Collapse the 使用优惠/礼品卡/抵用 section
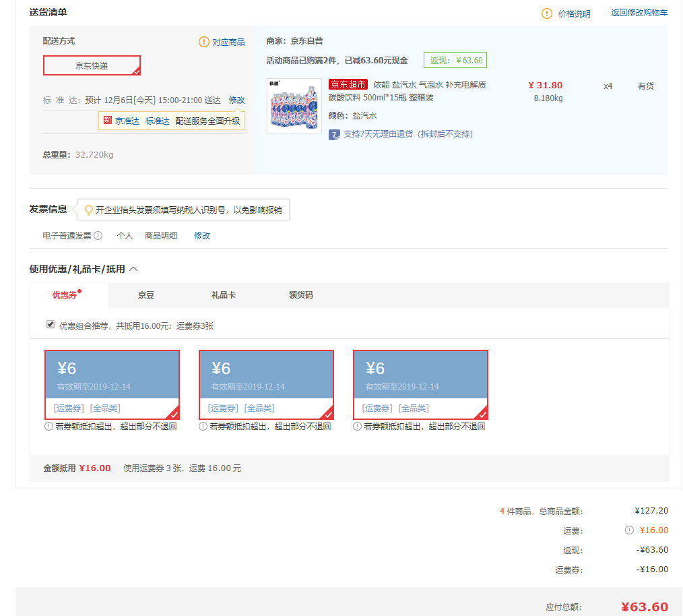Viewport: 683px width, 616px height. click(134, 269)
